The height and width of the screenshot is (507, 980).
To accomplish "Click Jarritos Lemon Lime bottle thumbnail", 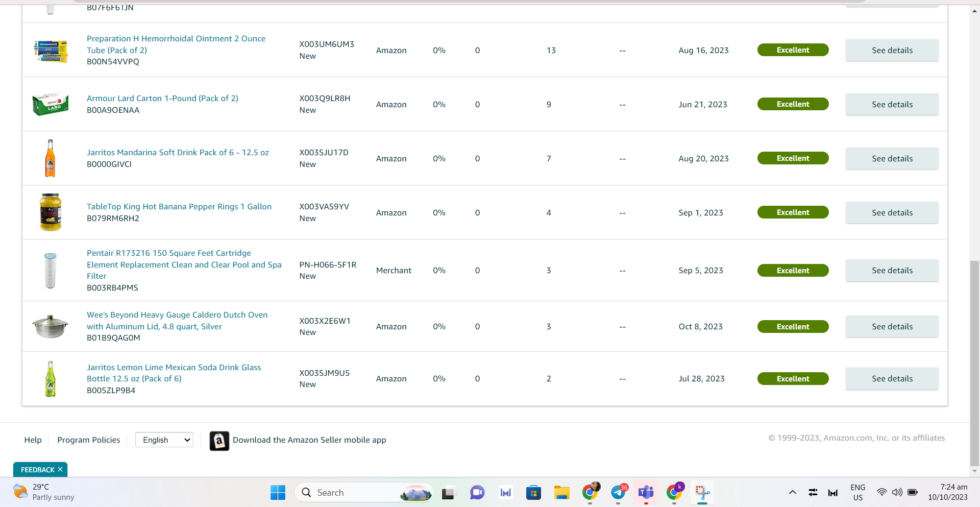I will [x=50, y=379].
